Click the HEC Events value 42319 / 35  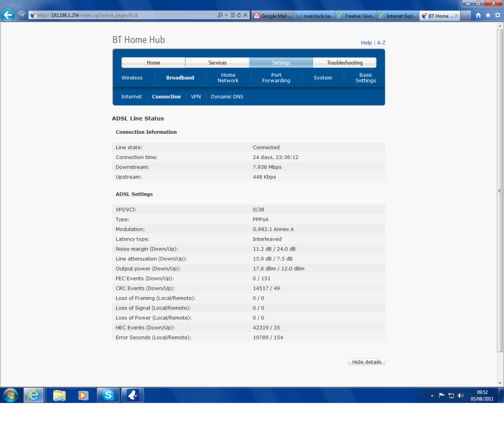266,328
